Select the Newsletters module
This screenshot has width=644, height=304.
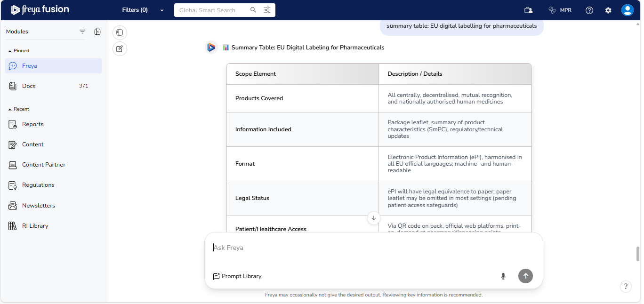pyautogui.click(x=38, y=206)
